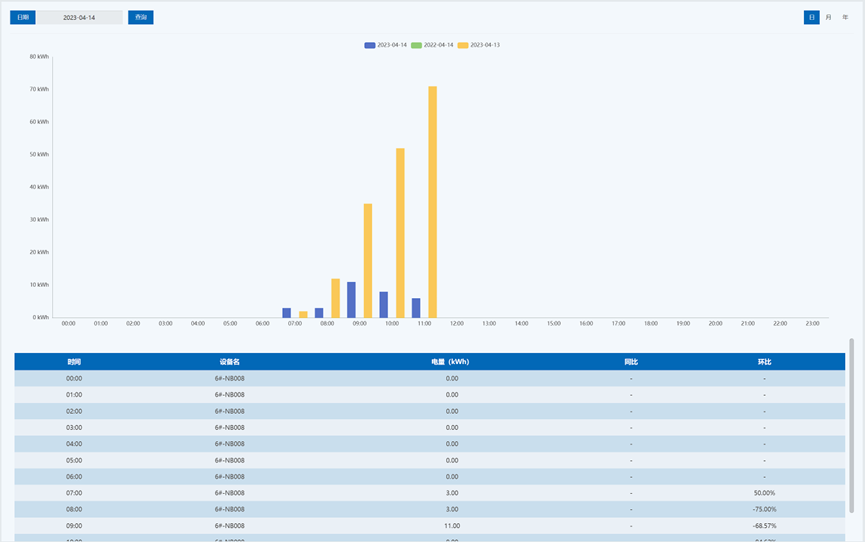Click the small yellow bar at 07:00

(303, 314)
